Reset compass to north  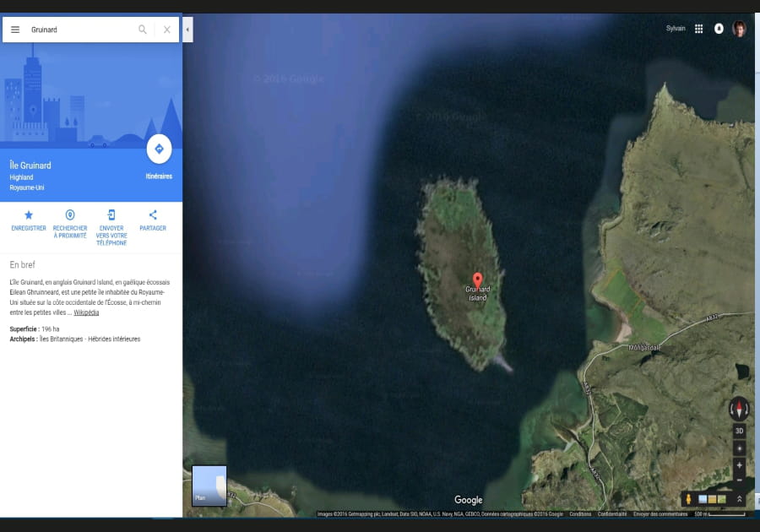(x=739, y=409)
